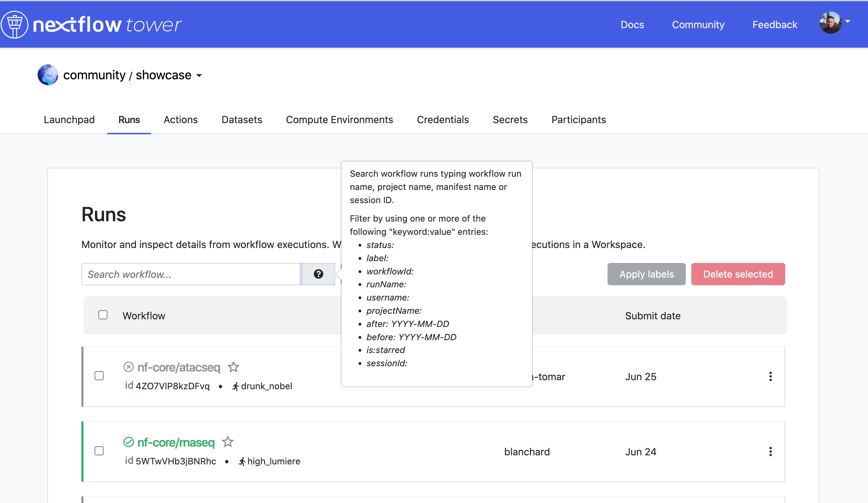
Task: Click the workflowId: keyword in help popup
Action: (x=390, y=271)
